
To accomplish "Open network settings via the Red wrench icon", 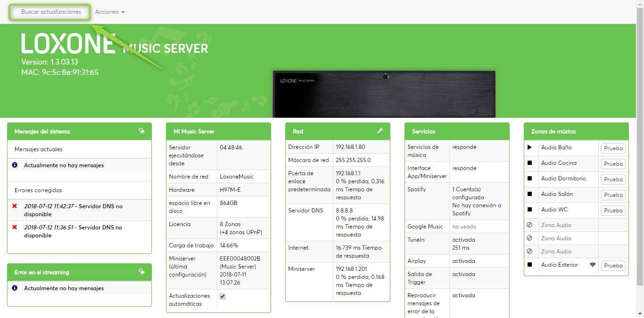I will coord(380,131).
